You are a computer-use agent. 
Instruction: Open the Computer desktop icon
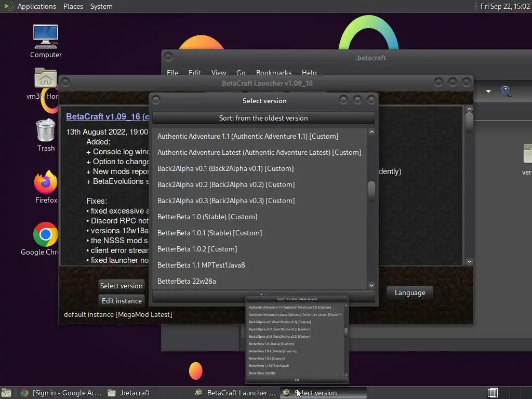click(x=46, y=41)
